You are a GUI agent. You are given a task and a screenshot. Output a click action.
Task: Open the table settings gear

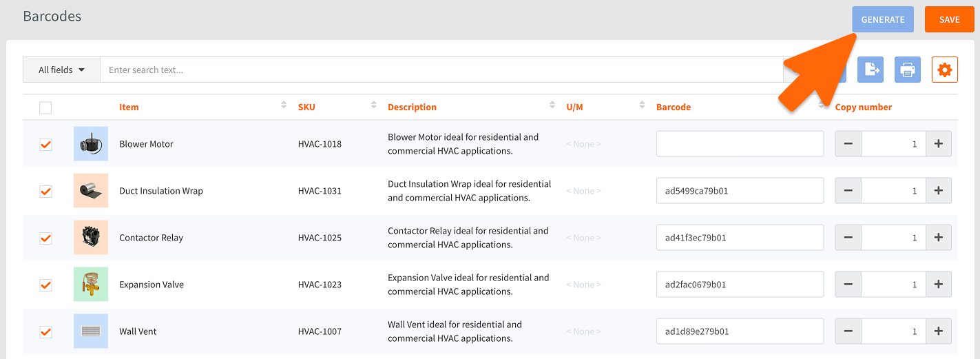(944, 70)
